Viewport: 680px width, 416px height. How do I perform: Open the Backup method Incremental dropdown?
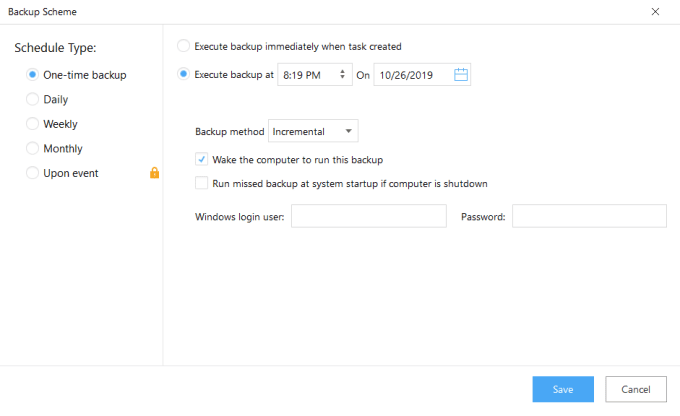tap(313, 131)
